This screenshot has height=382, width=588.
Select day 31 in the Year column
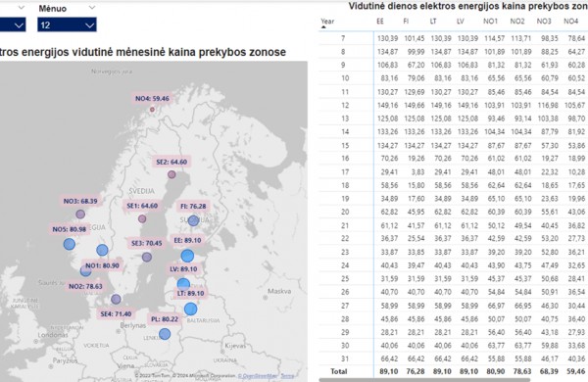point(345,358)
